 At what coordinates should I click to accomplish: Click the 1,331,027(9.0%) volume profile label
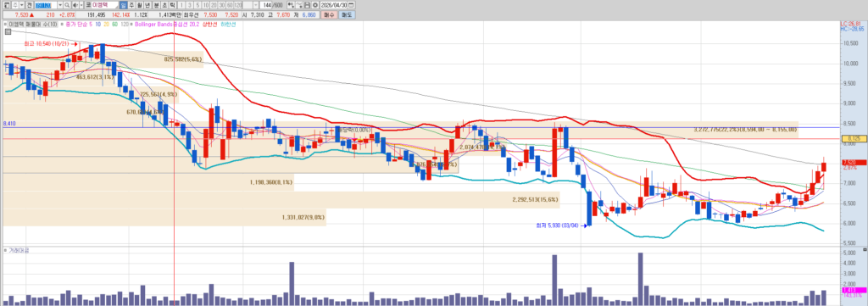coord(303,218)
